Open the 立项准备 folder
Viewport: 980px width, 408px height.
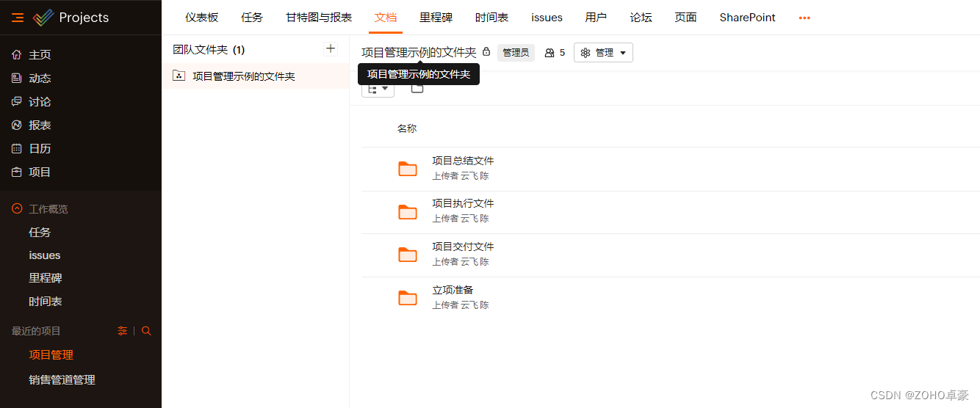tap(453, 290)
